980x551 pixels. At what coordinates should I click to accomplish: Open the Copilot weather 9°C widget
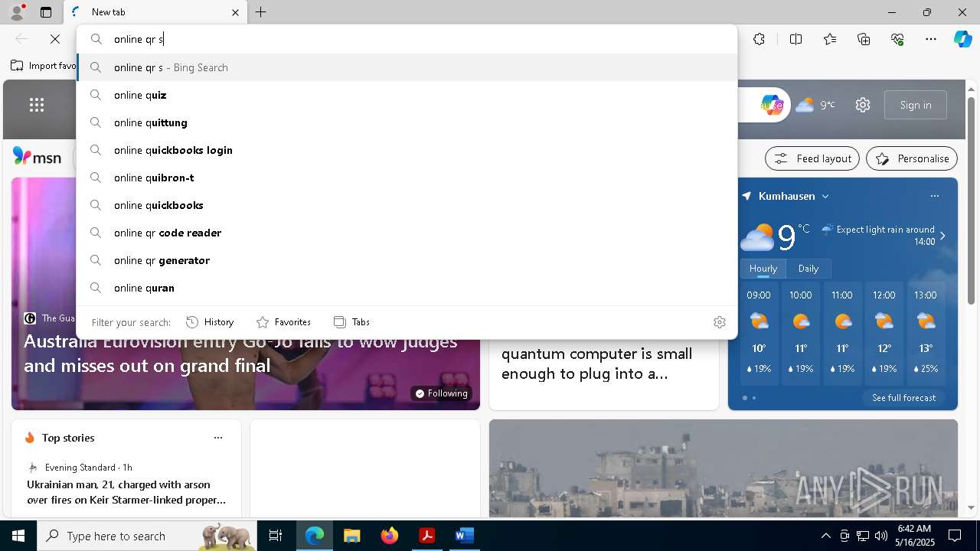coord(815,105)
